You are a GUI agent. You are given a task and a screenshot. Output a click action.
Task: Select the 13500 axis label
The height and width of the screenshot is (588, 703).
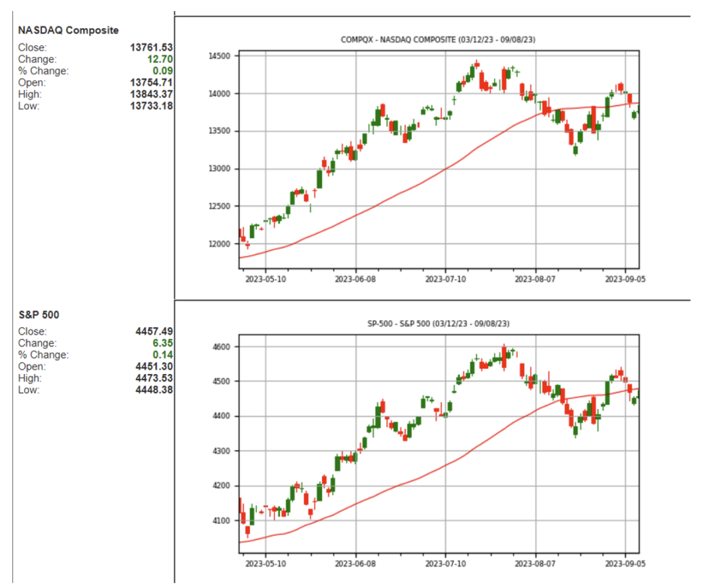219,131
